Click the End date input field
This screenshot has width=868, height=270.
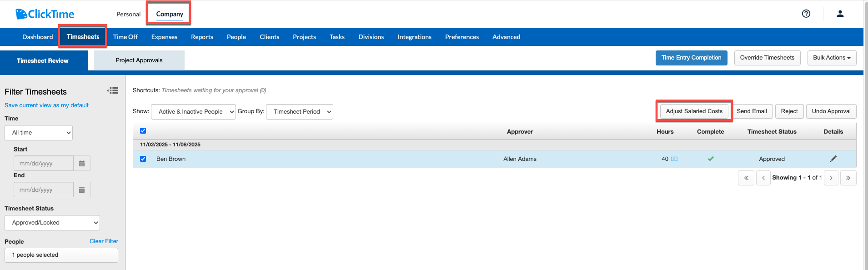pos(44,190)
